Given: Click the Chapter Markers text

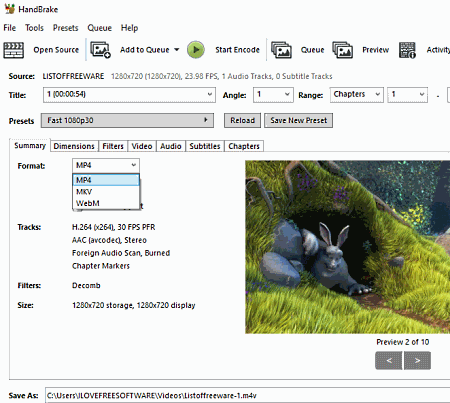Looking at the screenshot, I should coord(101,266).
